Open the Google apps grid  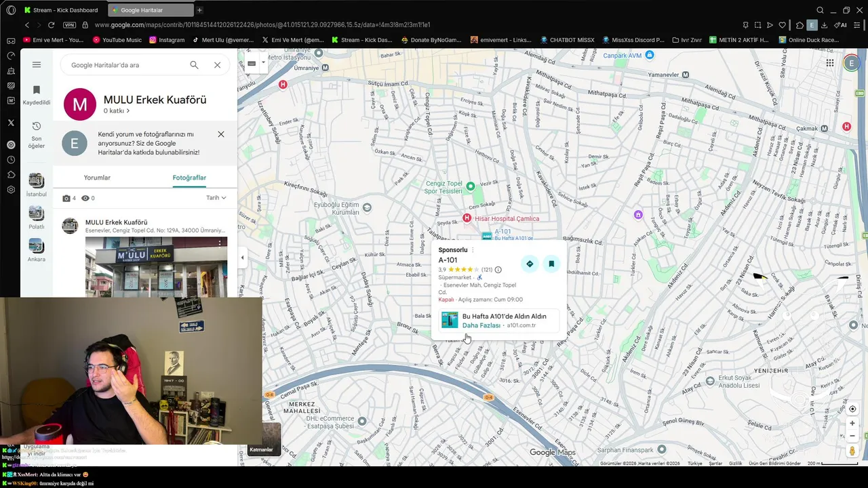pos(830,63)
